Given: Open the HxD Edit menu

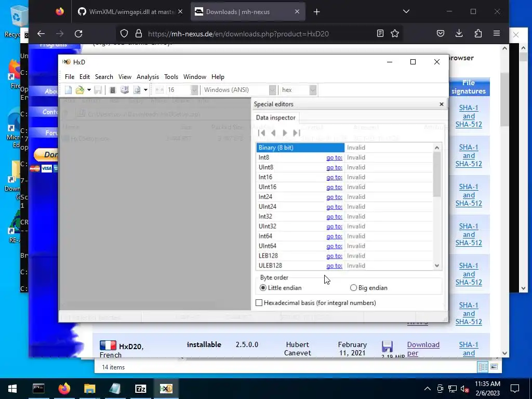Looking at the screenshot, I should point(85,77).
